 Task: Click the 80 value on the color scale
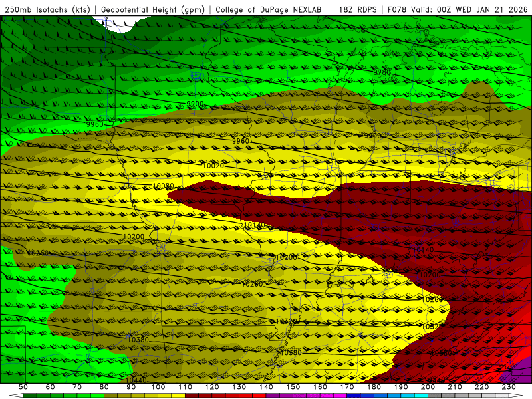pos(104,387)
